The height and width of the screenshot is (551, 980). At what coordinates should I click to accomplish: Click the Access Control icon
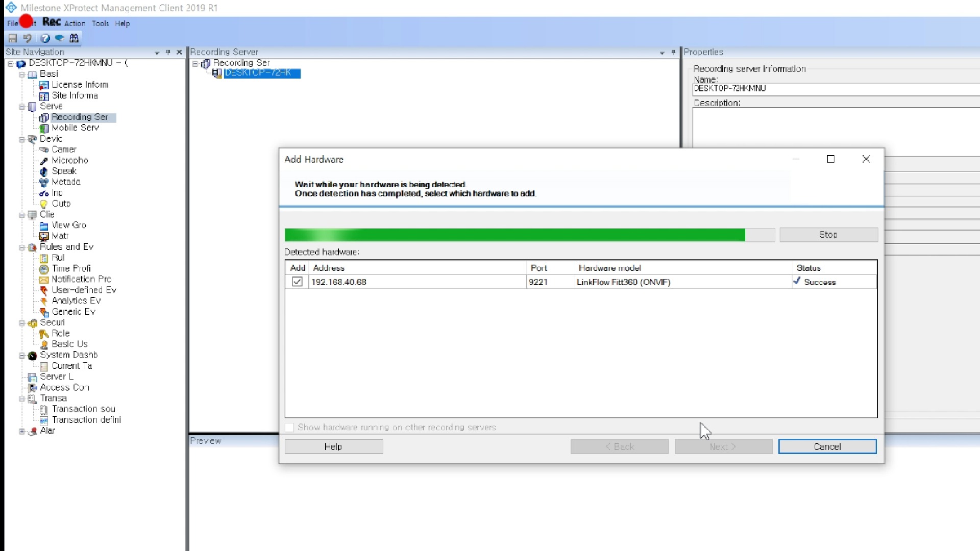pyautogui.click(x=33, y=388)
